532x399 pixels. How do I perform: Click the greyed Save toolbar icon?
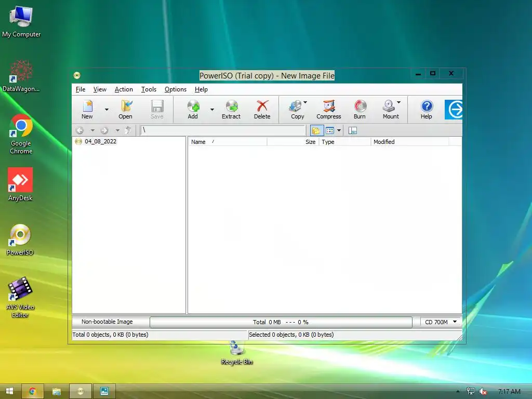(157, 109)
